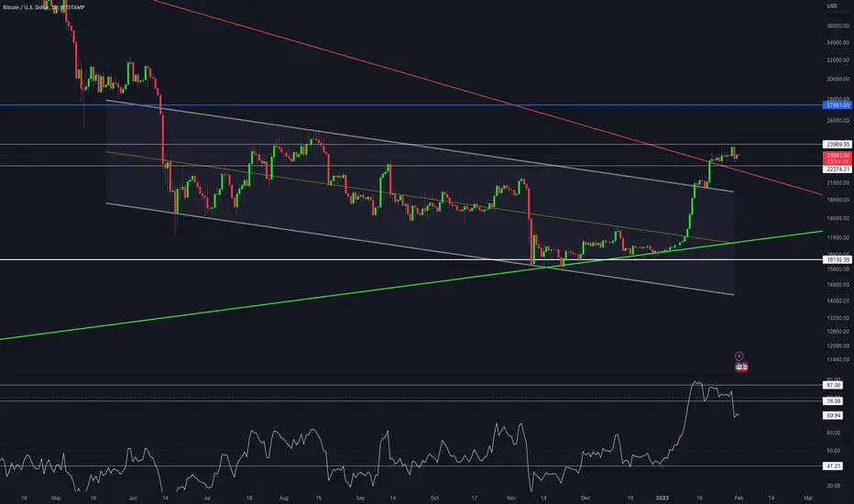This screenshot has width=854, height=504.
Task: Select the blue horizontal resistance line
Action: pyautogui.click(x=411, y=105)
